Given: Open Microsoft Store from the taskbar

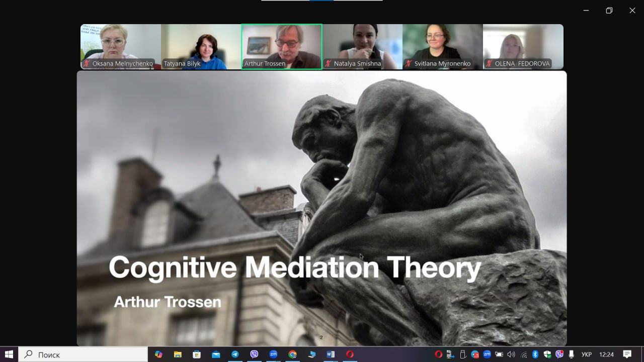Looking at the screenshot, I should (197, 354).
